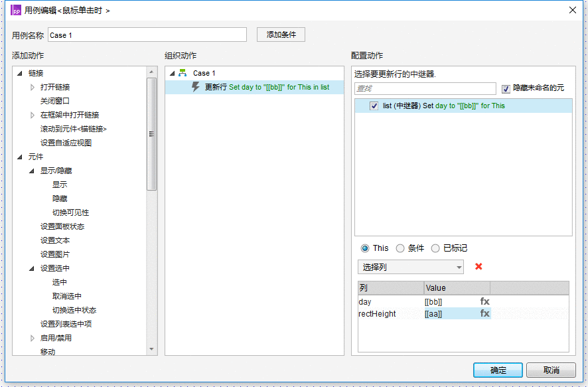
Task: Expand 在框架中打开链接 node
Action: (x=33, y=115)
